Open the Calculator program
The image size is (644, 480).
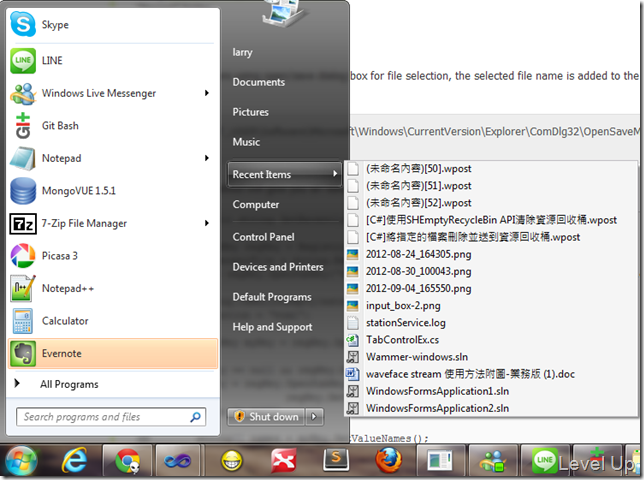click(113, 321)
